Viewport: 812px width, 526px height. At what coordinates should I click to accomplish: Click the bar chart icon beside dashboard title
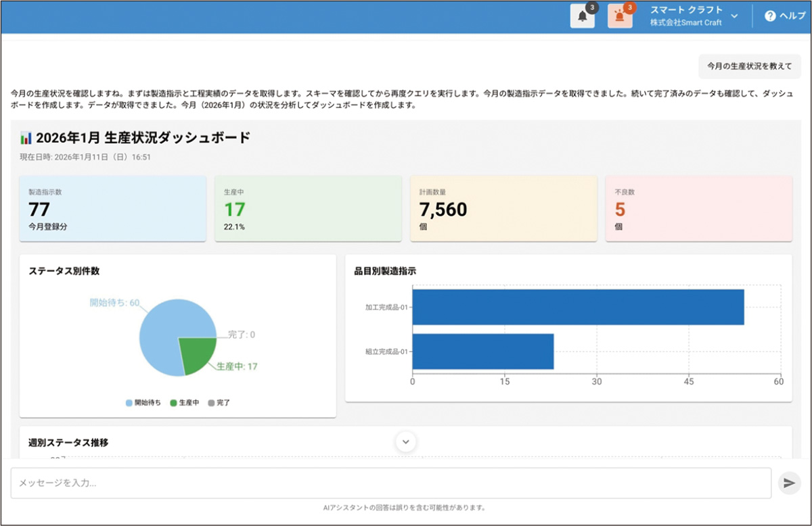[x=26, y=138]
